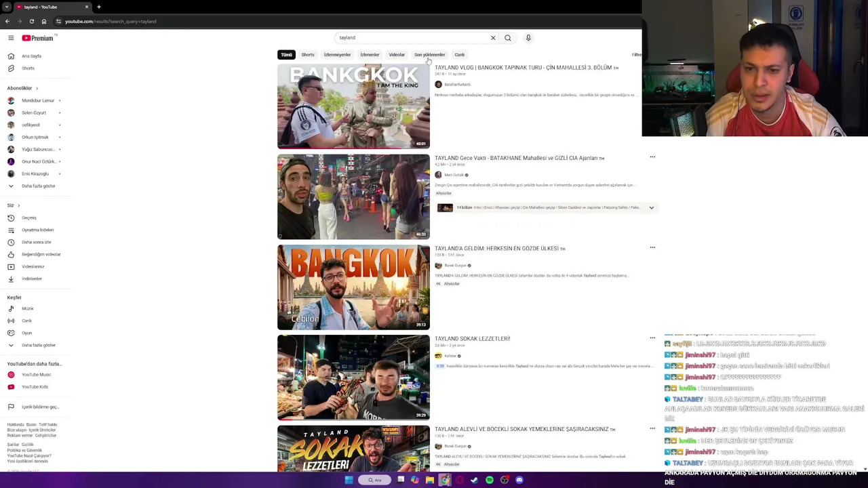Viewport: 868px width, 488px height.
Task: Open TAYLAND SOKAK LEZZETLERİ title link
Action: tap(472, 339)
